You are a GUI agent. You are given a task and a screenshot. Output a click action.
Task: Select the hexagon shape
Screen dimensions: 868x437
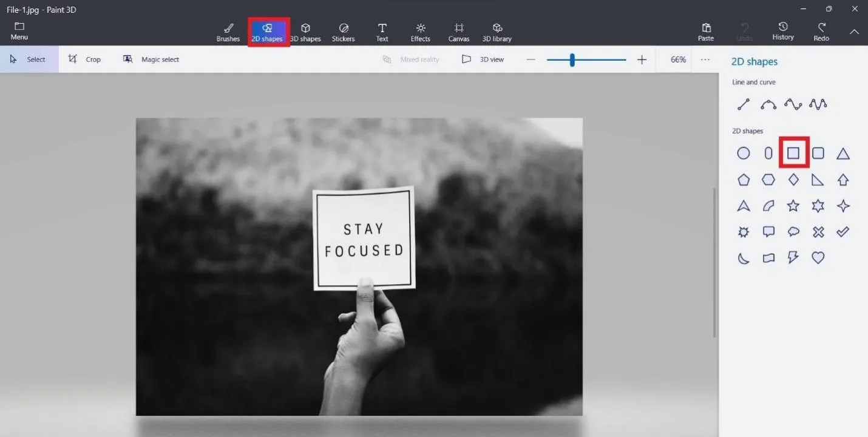pos(768,180)
